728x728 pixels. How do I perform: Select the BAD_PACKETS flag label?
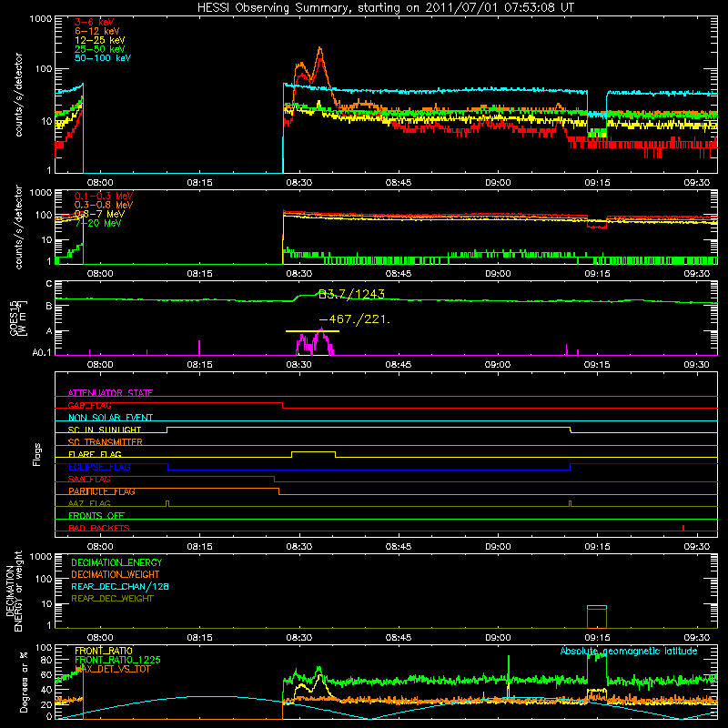pyautogui.click(x=99, y=528)
